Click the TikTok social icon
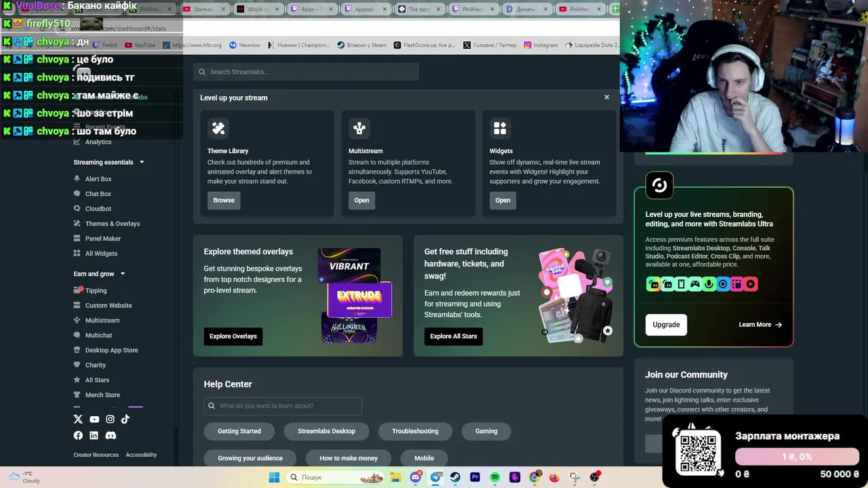 point(125,420)
